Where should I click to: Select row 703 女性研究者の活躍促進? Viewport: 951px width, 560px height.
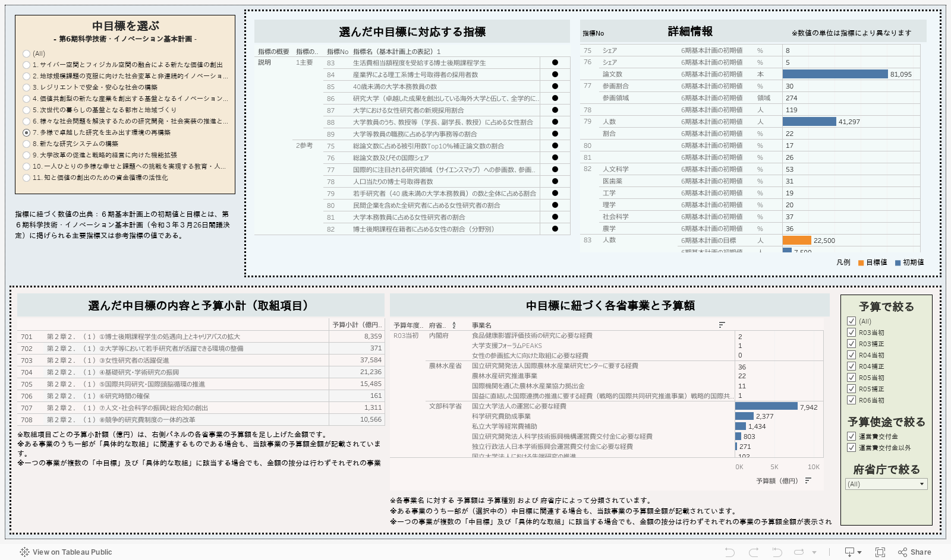[201, 360]
